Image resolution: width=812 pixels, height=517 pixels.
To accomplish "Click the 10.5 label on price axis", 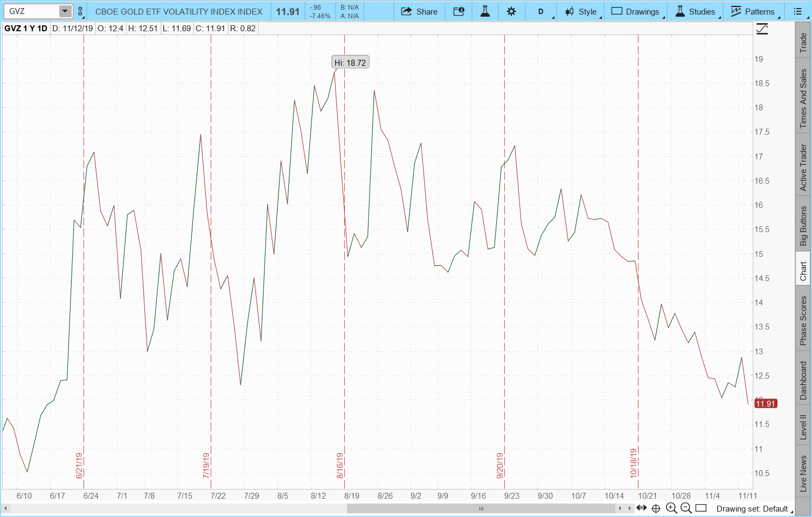I will click(x=762, y=473).
